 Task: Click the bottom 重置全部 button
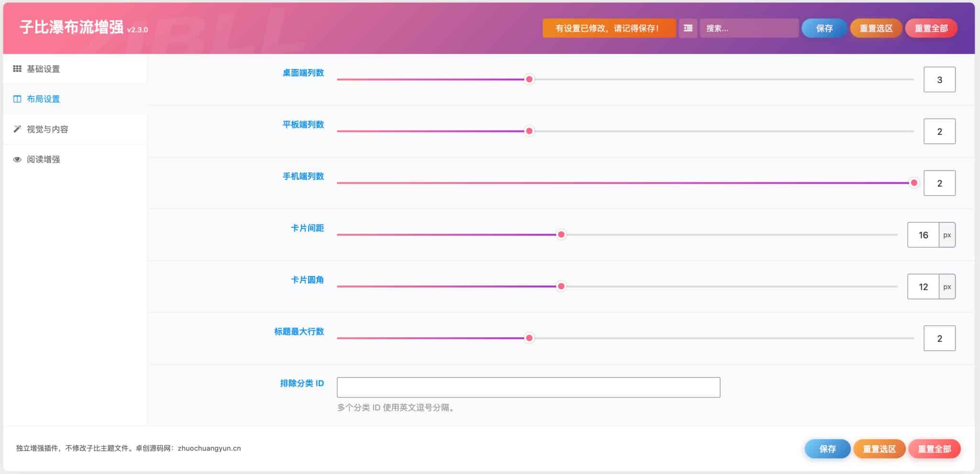(x=934, y=449)
